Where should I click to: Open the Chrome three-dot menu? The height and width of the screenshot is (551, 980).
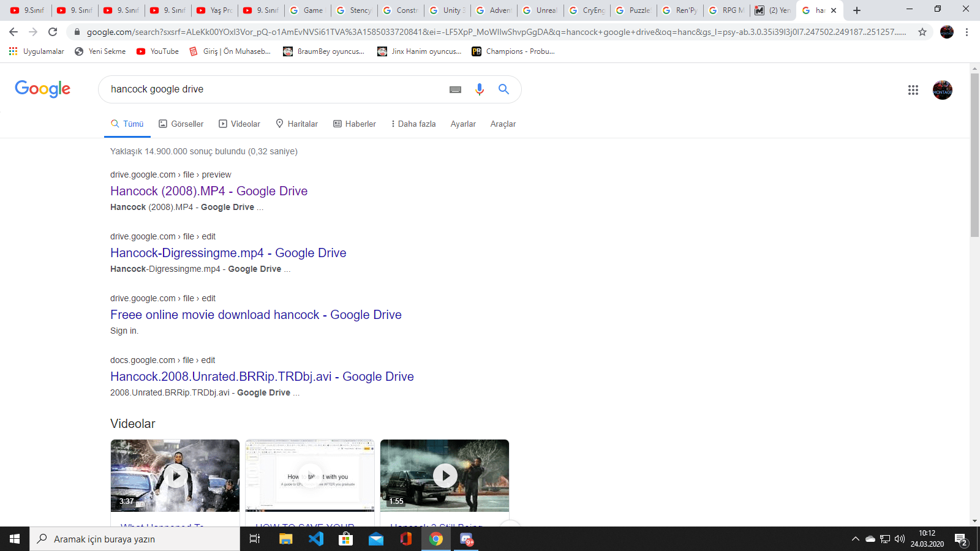(967, 32)
